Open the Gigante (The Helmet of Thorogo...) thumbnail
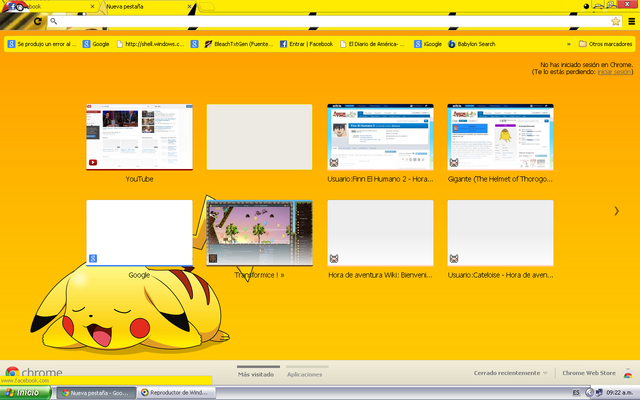Image resolution: width=640 pixels, height=400 pixels. 500,137
